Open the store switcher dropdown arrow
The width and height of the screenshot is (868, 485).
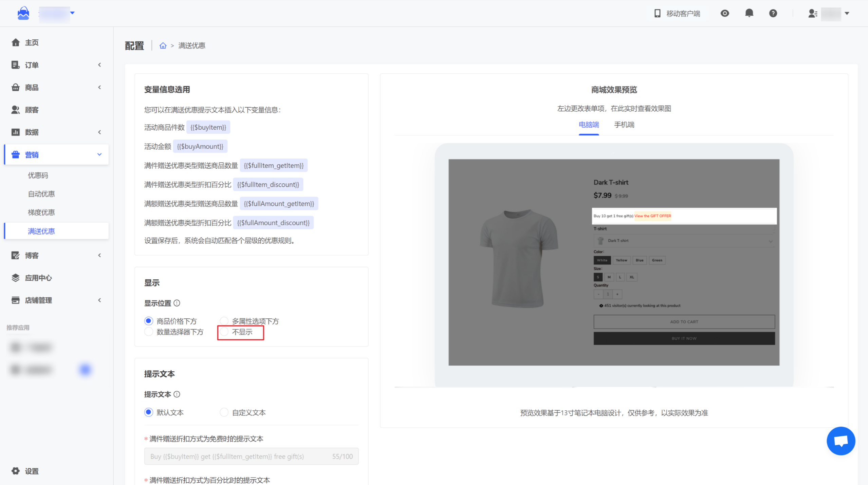pos(72,13)
